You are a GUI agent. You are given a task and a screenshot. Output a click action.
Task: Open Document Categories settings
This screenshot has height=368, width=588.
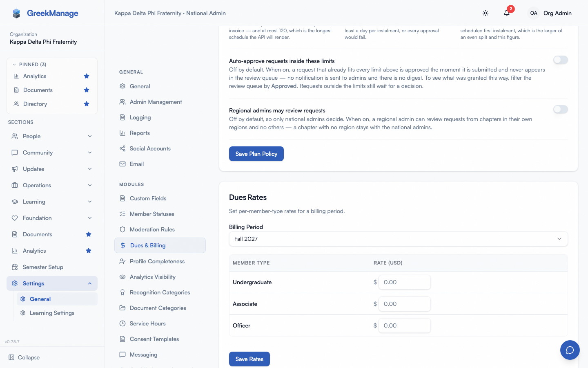click(x=160, y=308)
